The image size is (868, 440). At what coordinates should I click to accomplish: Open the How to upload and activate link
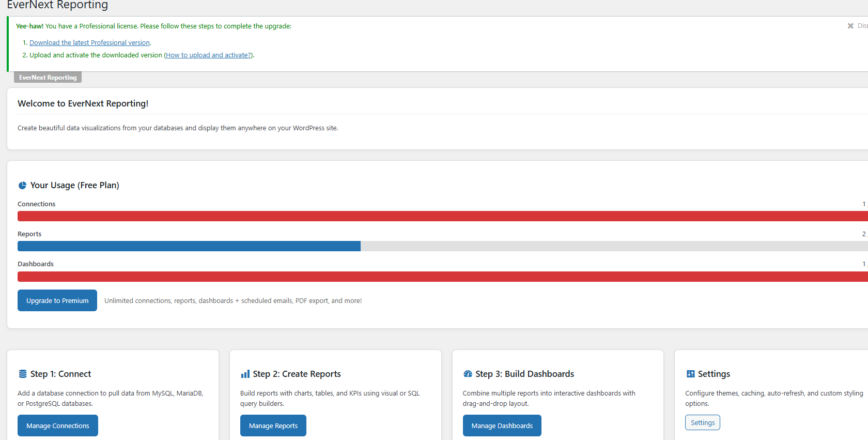209,55
